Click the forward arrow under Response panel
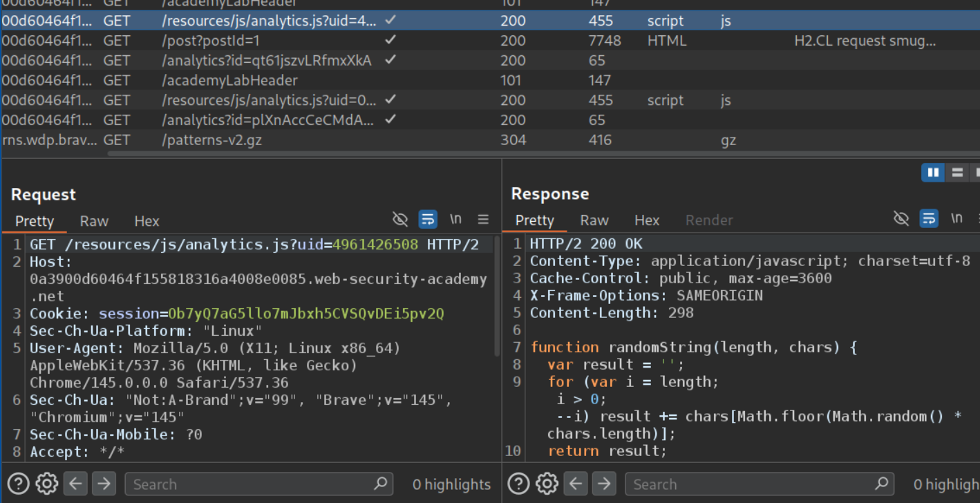 (x=604, y=484)
